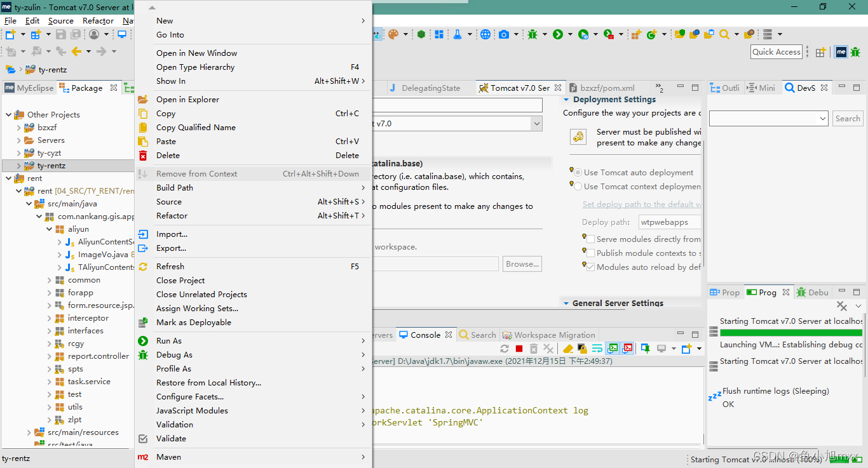Switch to the MyEclipse perspective icon
Image resolution: width=868 pixels, height=468 pixels.
click(841, 52)
